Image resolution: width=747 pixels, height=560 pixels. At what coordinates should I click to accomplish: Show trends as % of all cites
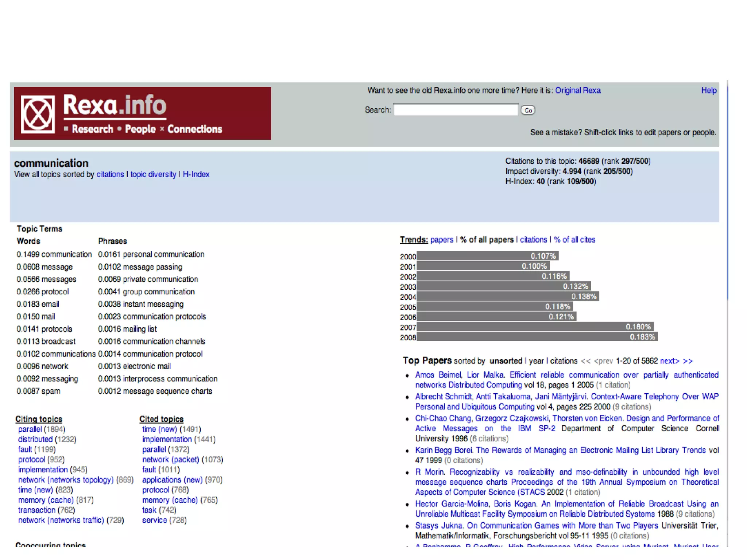[574, 240]
